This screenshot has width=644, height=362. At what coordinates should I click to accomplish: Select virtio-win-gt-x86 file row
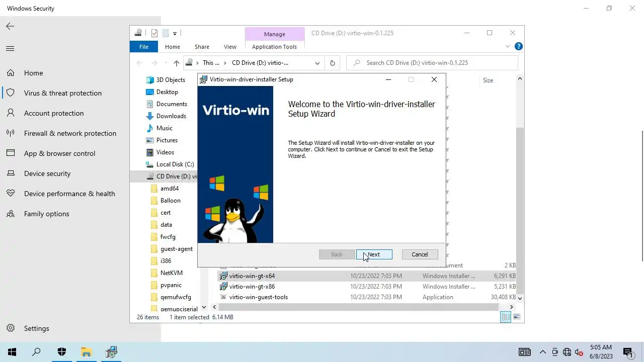367,287
